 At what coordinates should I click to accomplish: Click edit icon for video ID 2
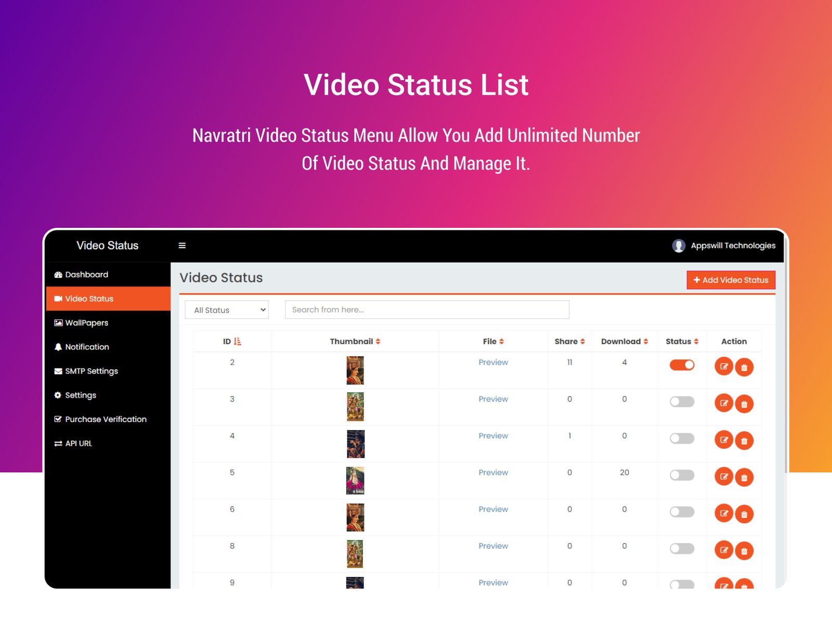pyautogui.click(x=723, y=367)
